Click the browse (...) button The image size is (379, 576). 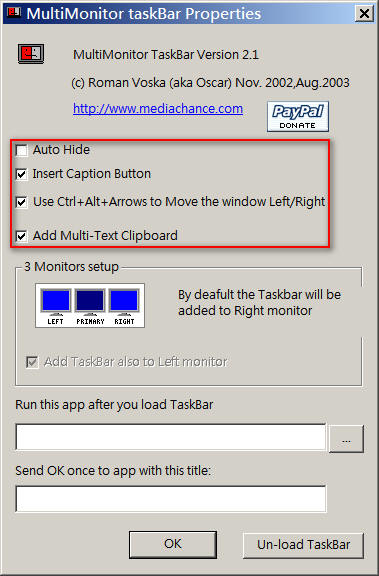click(x=346, y=439)
